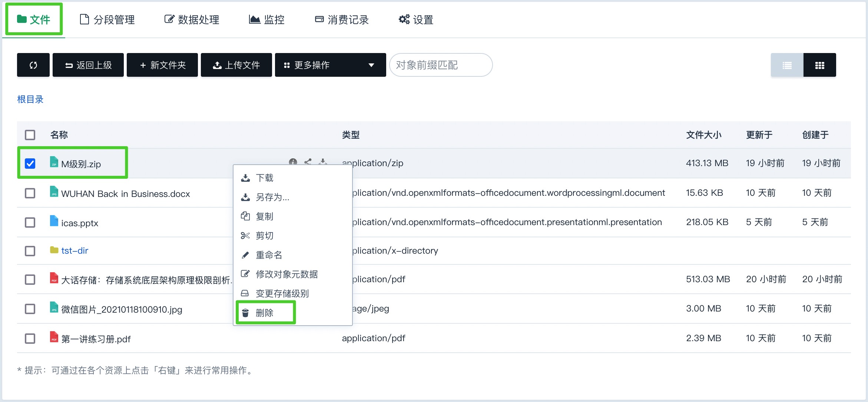Click 对象前缀匹配 input field
This screenshot has width=868, height=402.
tap(440, 65)
